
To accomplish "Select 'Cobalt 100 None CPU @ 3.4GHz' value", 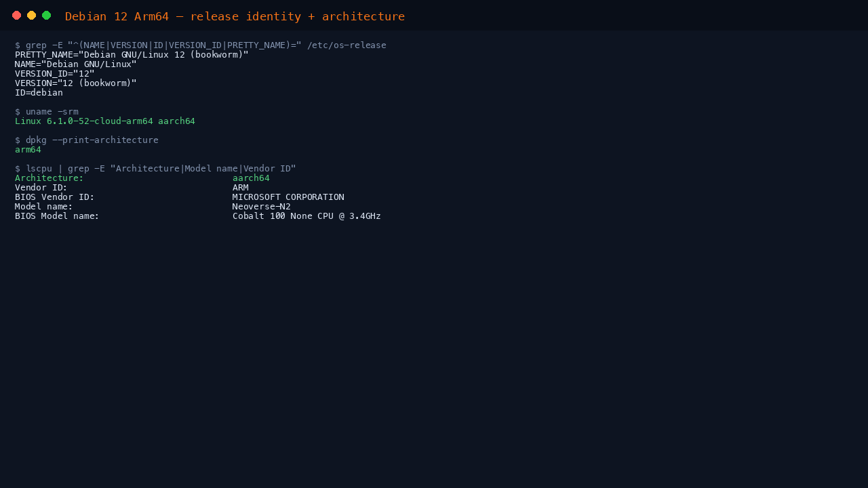I will point(307,216).
